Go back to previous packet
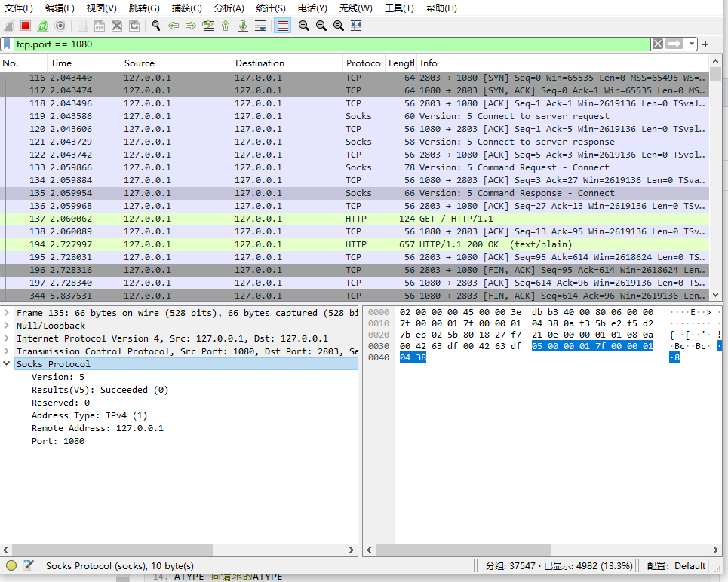The height and width of the screenshot is (582, 728). 174,26
